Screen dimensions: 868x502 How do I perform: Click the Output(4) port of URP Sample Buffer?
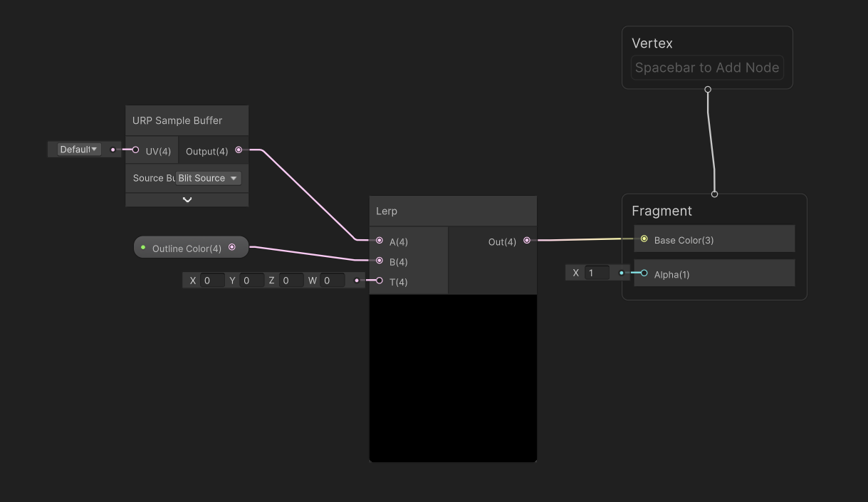tap(239, 150)
